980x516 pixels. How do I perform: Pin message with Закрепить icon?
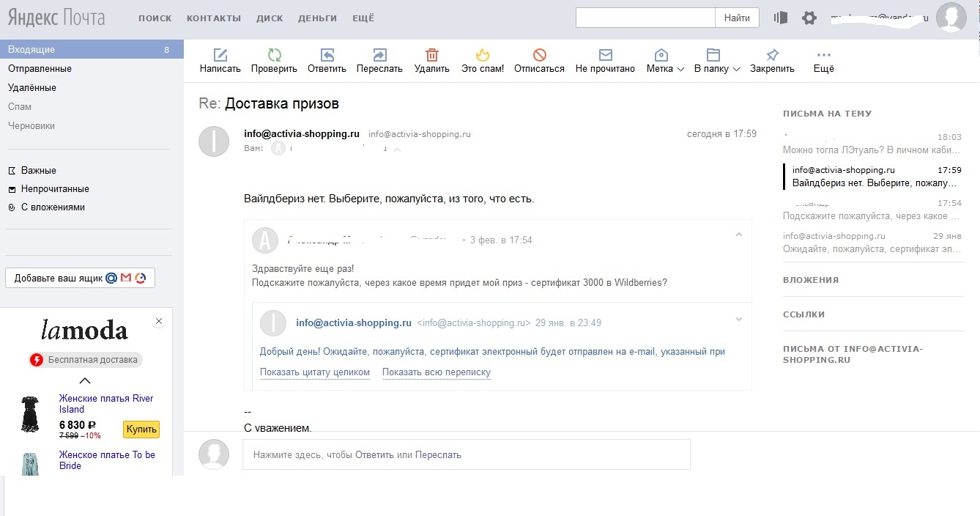coord(772,55)
